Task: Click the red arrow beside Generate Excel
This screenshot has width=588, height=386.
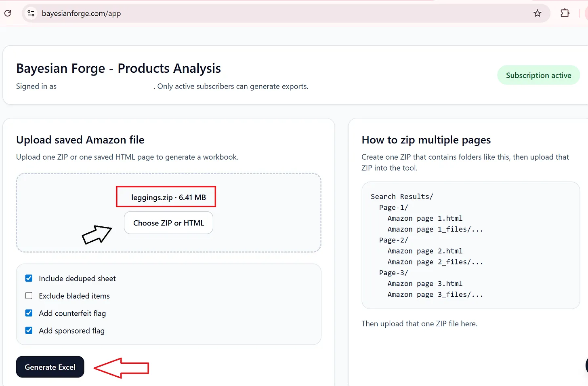Action: coord(122,368)
